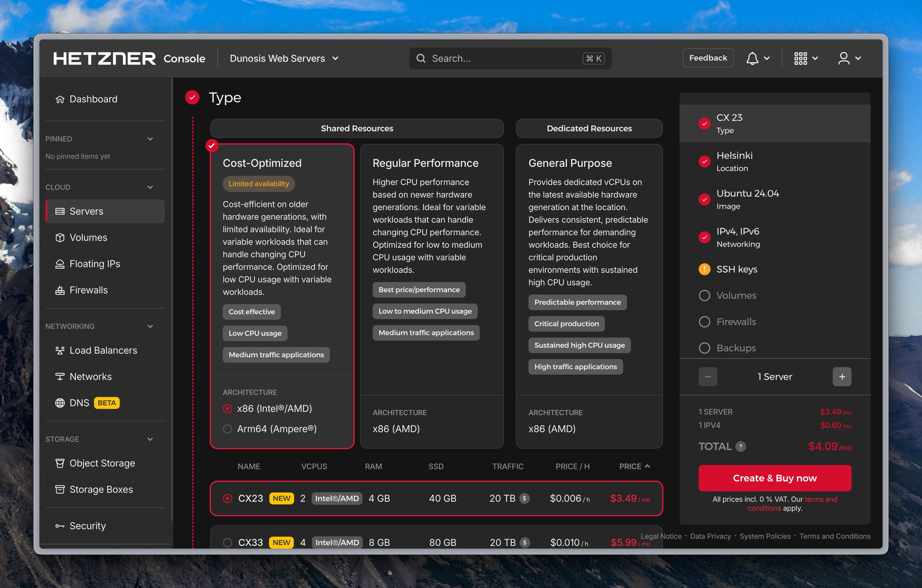Open Object Storage in the sidebar
Image resolution: width=922 pixels, height=588 pixels.
102,463
